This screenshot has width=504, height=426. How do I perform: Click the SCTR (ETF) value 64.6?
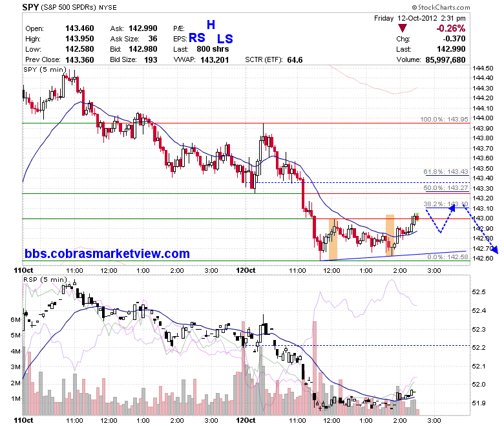(x=295, y=60)
